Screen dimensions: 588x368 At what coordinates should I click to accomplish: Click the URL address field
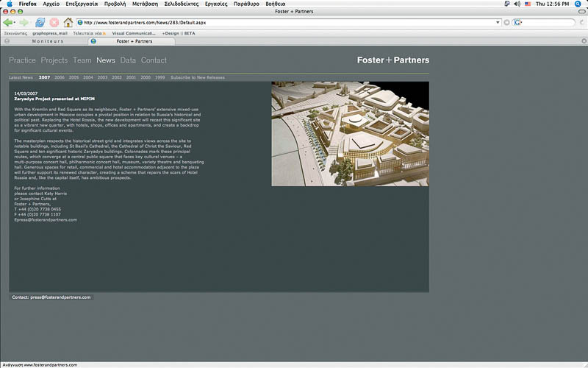point(289,23)
